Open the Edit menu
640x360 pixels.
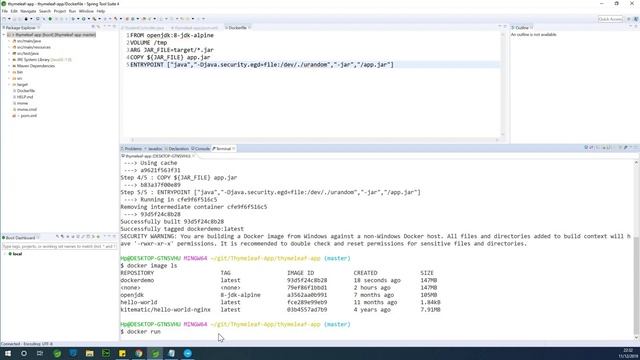click(14, 11)
